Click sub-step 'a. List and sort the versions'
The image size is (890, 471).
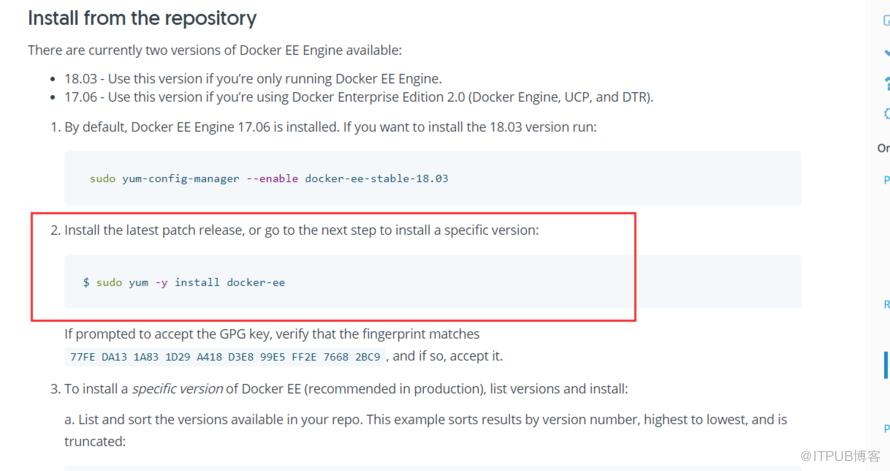coord(426,430)
